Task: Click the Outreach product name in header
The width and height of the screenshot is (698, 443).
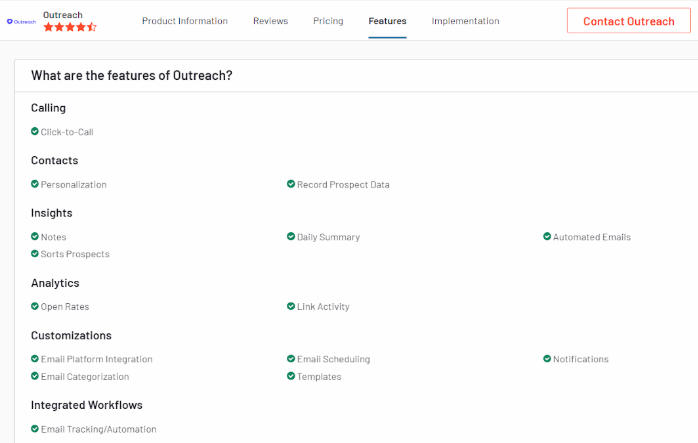Action: click(63, 15)
